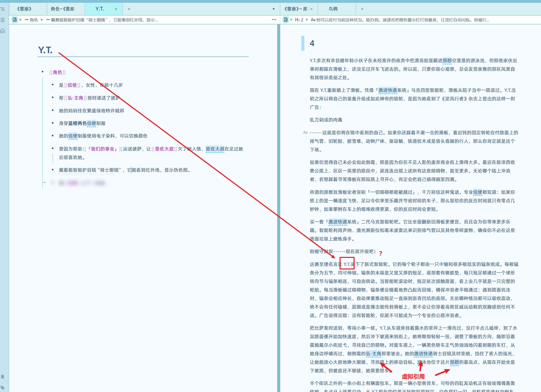Open the [[恩佐大叔]] reference link
Screen dimensions: 541x392
click(x=164, y=149)
